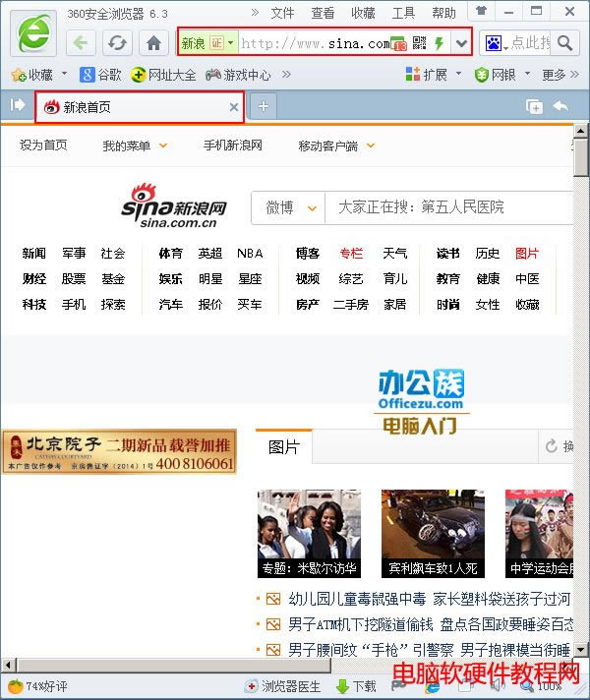Image resolution: width=590 pixels, height=700 pixels.
Task: Open the 游戏中心 gamepad bookmark
Action: click(x=238, y=75)
